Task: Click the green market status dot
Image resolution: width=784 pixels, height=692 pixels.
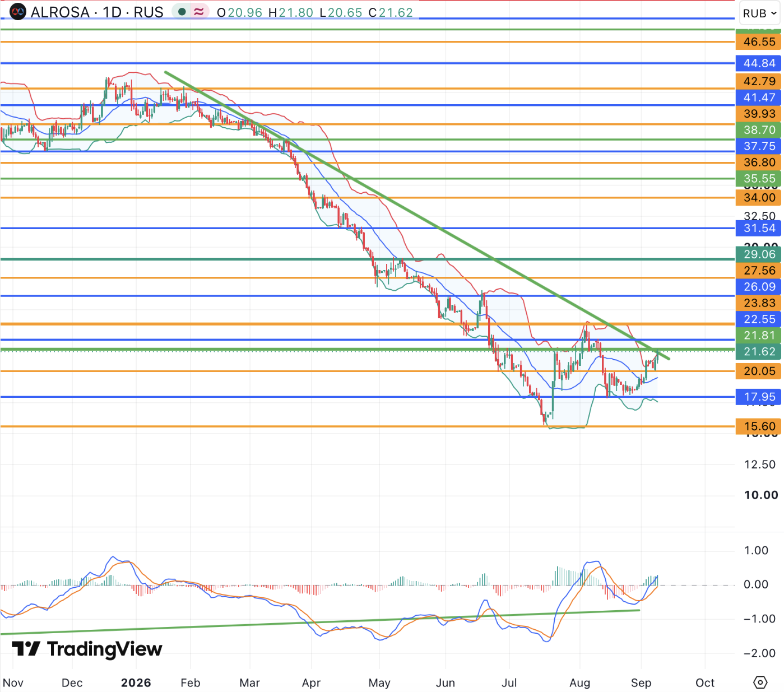Action: (x=182, y=12)
